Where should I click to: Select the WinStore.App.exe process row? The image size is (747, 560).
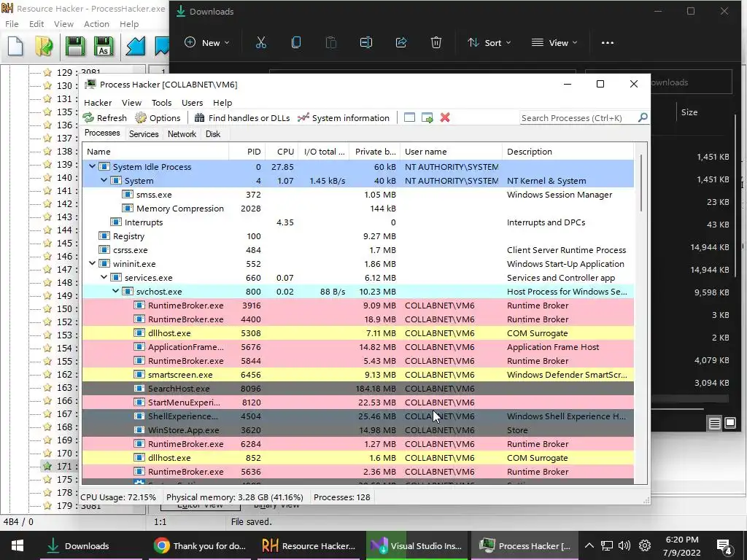357,429
